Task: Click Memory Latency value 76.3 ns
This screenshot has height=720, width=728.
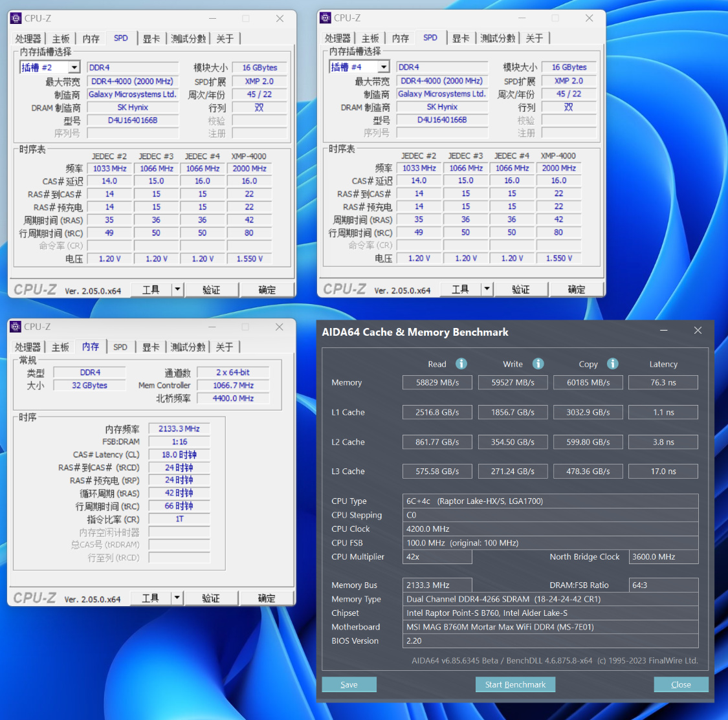Action: [x=663, y=382]
